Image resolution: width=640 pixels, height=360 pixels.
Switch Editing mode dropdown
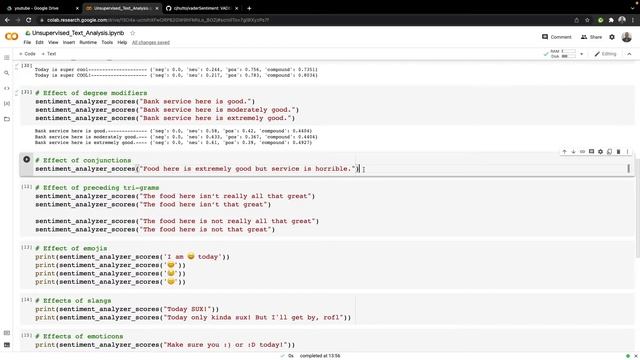point(605,54)
